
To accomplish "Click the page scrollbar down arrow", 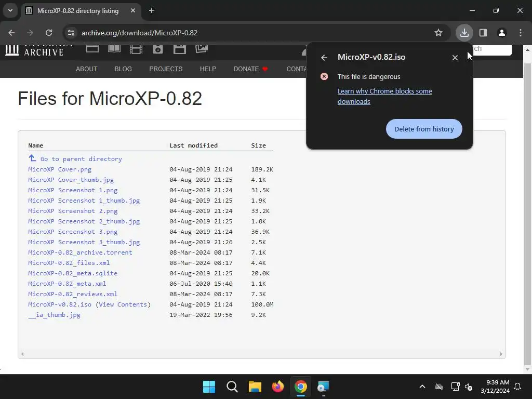I will click(x=527, y=369).
